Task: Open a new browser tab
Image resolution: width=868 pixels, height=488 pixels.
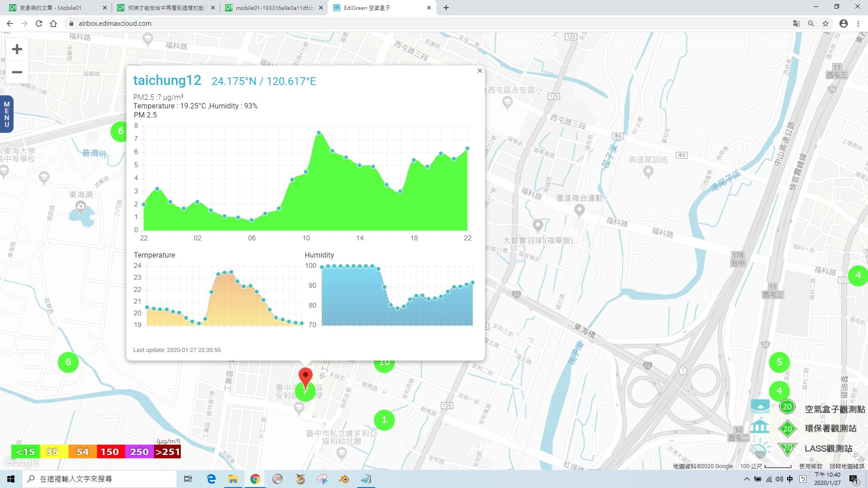Action: point(446,8)
